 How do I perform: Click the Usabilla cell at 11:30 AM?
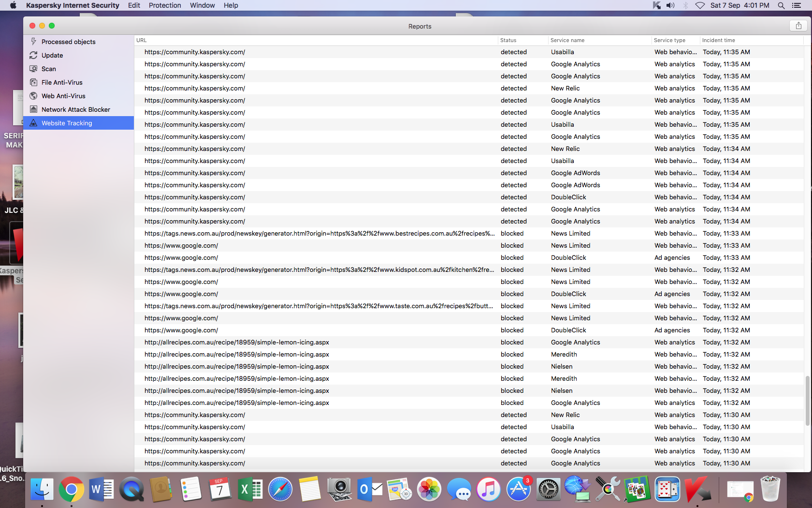click(563, 427)
